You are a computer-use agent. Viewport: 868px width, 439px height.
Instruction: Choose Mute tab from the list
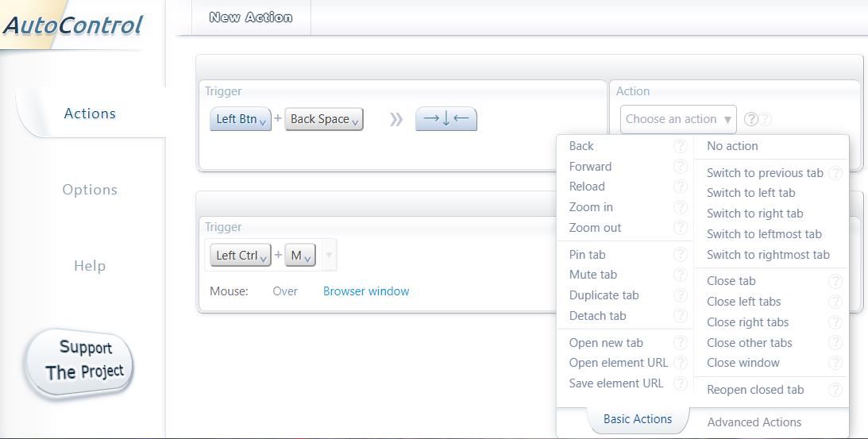pos(593,275)
